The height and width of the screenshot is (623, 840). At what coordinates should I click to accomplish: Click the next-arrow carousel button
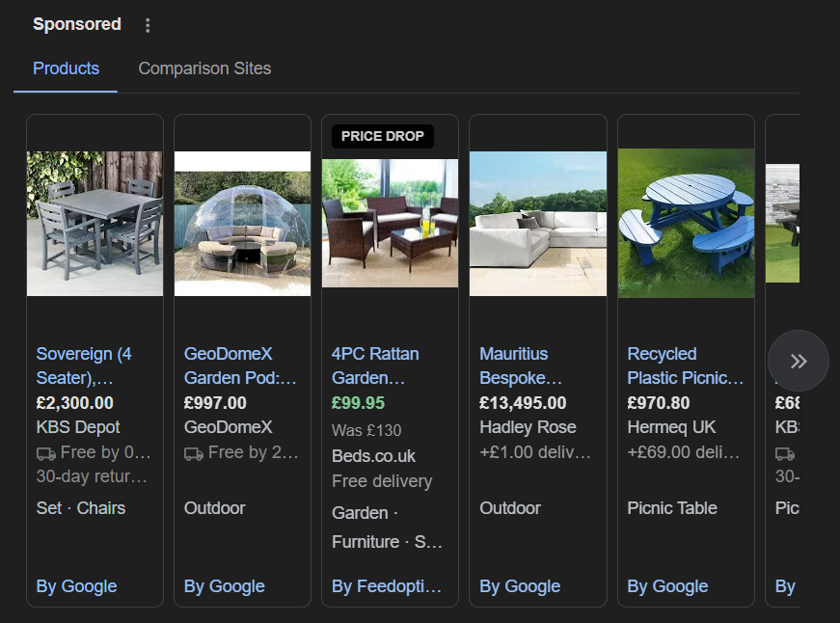coord(799,361)
